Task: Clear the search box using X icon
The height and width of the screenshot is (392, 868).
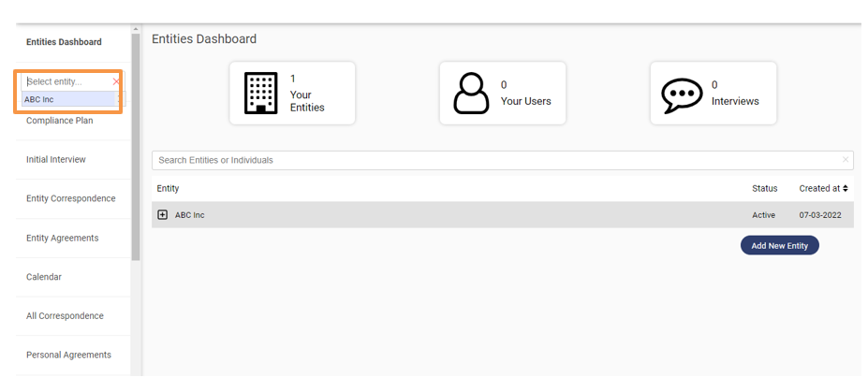Action: (x=845, y=160)
